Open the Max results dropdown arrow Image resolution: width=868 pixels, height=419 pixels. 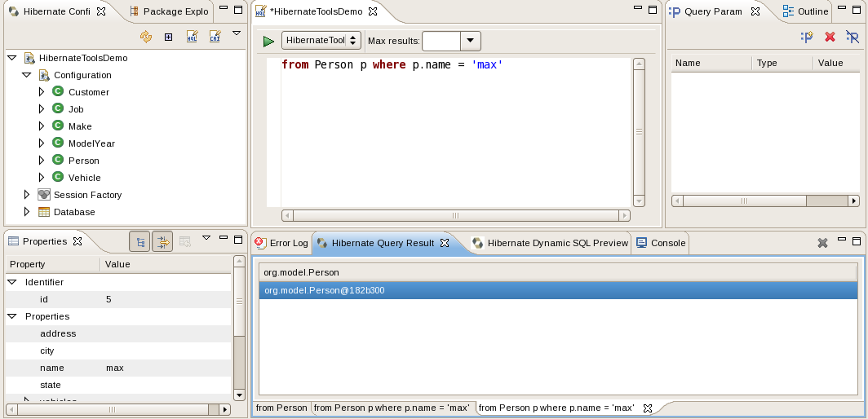tap(471, 41)
